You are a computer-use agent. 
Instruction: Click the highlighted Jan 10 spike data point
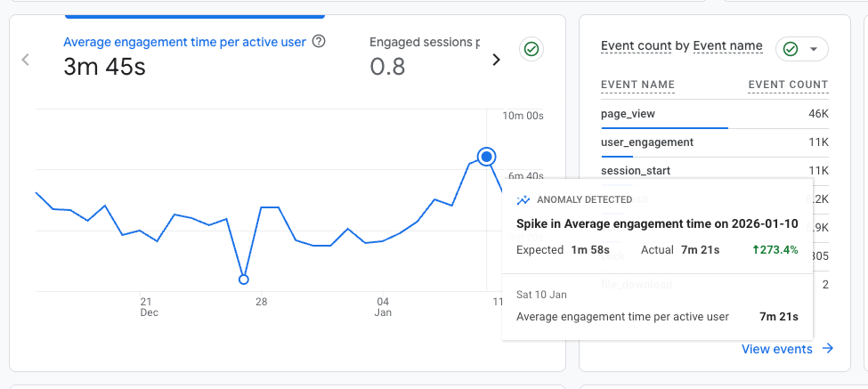pos(486,157)
